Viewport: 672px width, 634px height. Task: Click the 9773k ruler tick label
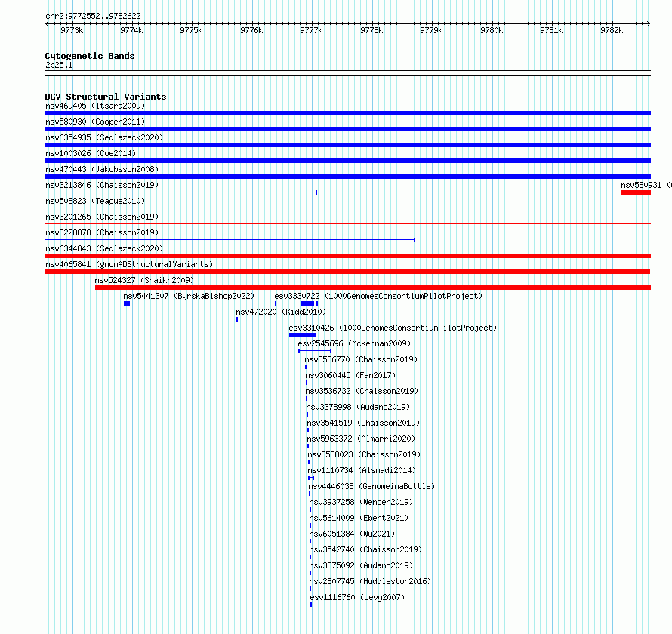click(x=72, y=30)
